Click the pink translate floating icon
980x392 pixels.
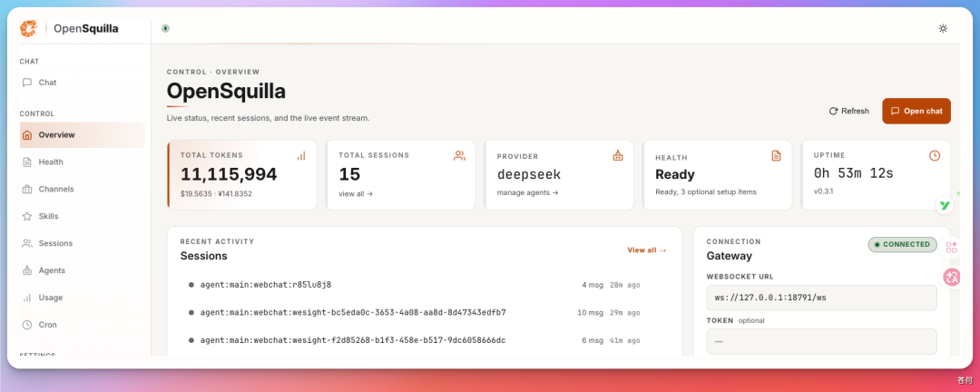coord(951,277)
